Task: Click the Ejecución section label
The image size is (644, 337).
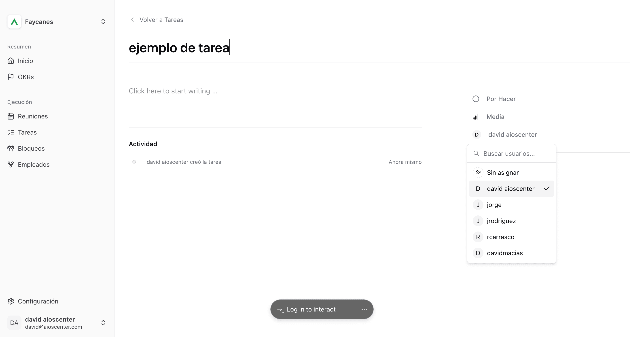Action: 19,102
